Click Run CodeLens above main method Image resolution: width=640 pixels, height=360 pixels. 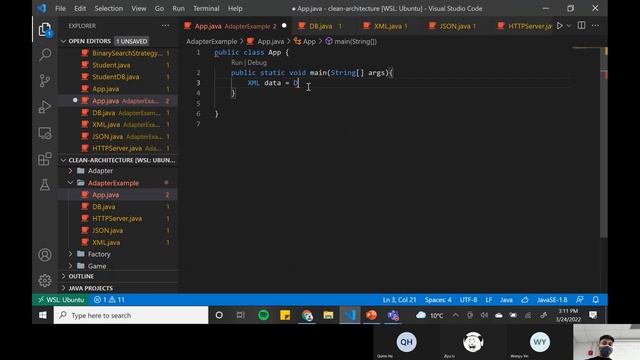coord(237,63)
